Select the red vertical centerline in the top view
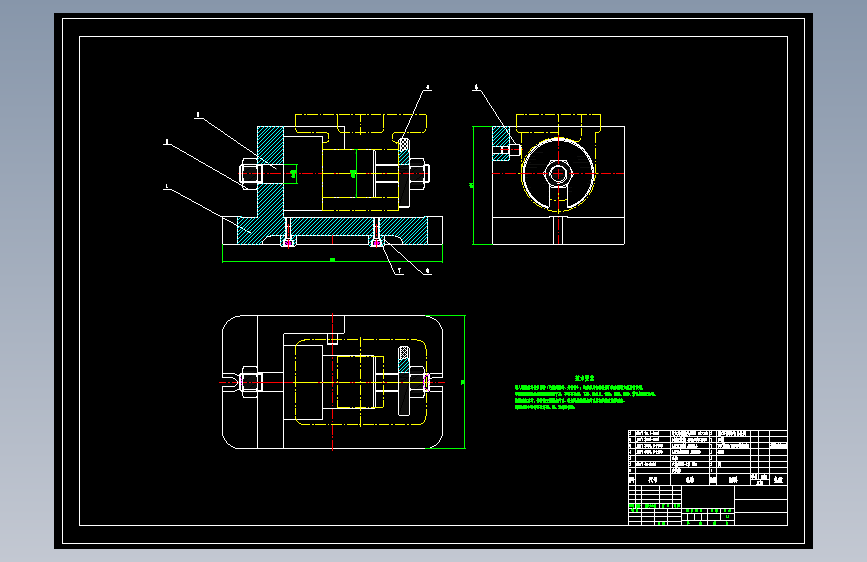Screen dimensions: 867x562 pyautogui.click(x=332, y=382)
